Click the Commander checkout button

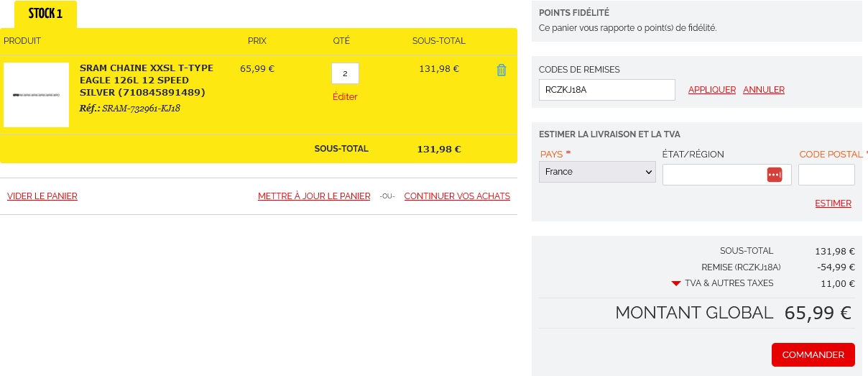pos(813,354)
